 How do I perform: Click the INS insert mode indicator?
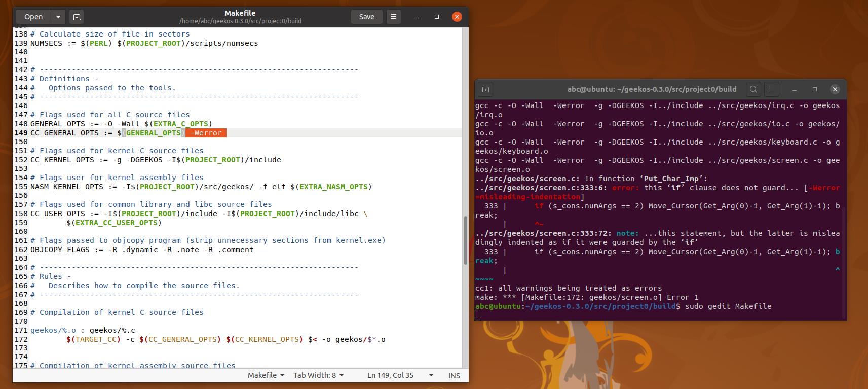pyautogui.click(x=454, y=376)
